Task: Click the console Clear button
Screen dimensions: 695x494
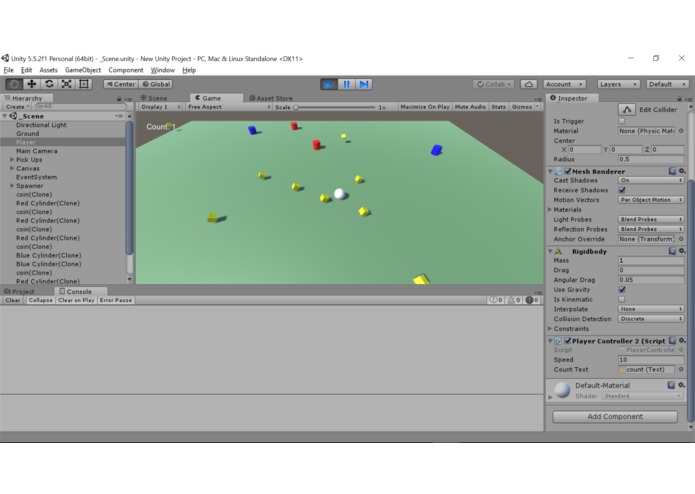Action: click(12, 300)
